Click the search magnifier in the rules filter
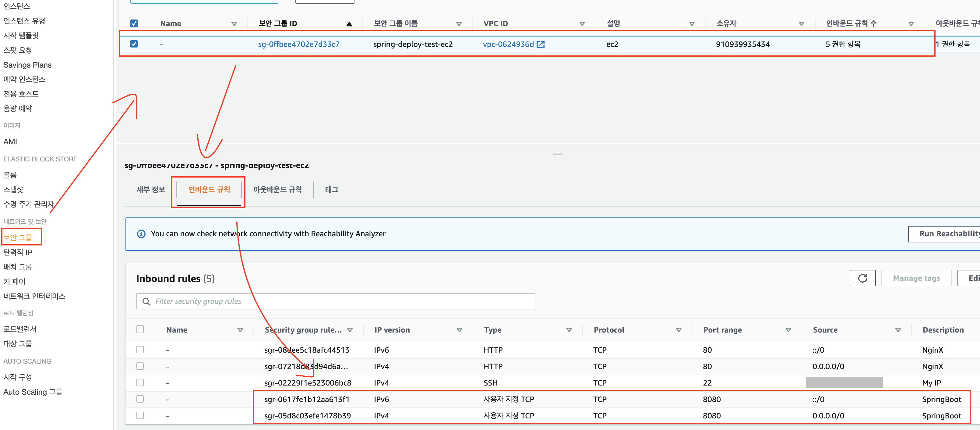The height and width of the screenshot is (430, 980). click(146, 301)
